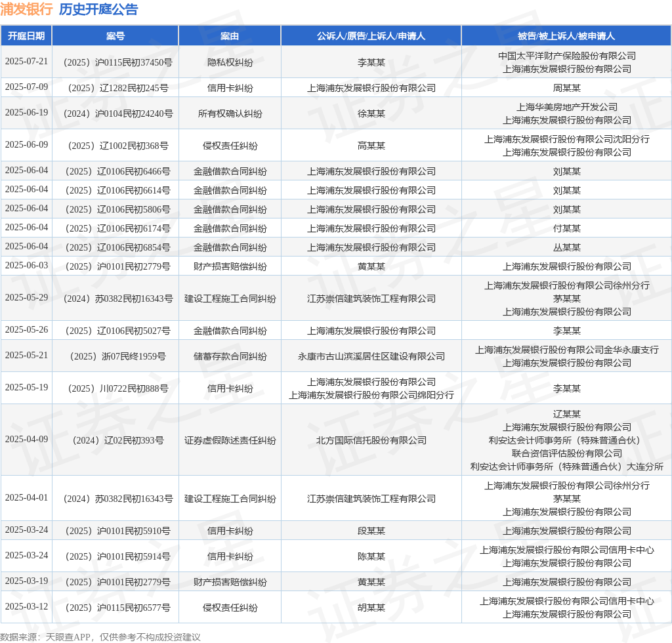The height and width of the screenshot is (643, 672).
Task: Click plaintiff 徐某某
Action: pos(371,114)
